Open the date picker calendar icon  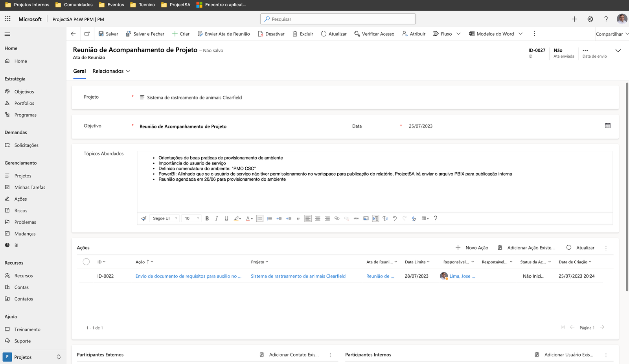click(x=608, y=126)
